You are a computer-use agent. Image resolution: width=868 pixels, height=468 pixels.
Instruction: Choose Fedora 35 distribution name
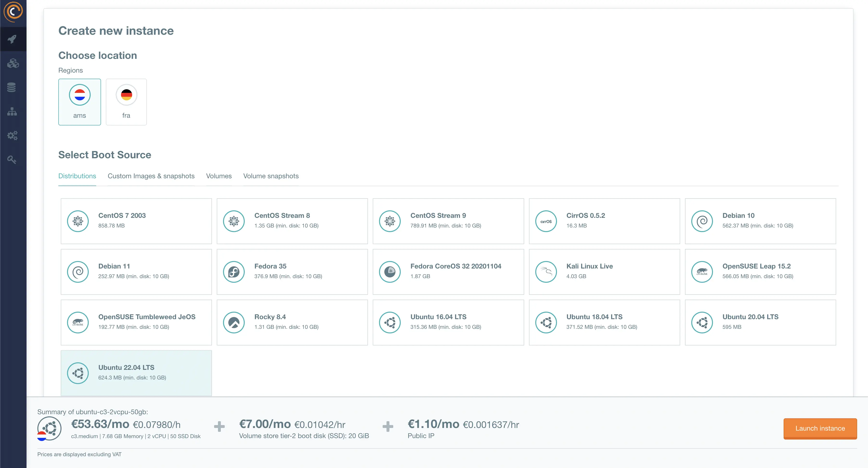tap(270, 266)
